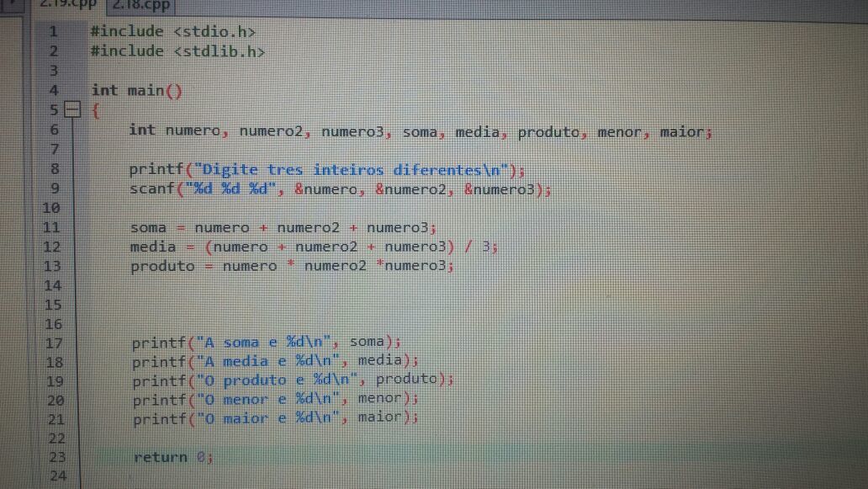Image resolution: width=868 pixels, height=489 pixels.
Task: Click the printf "A media e %d" line
Action: (275, 362)
